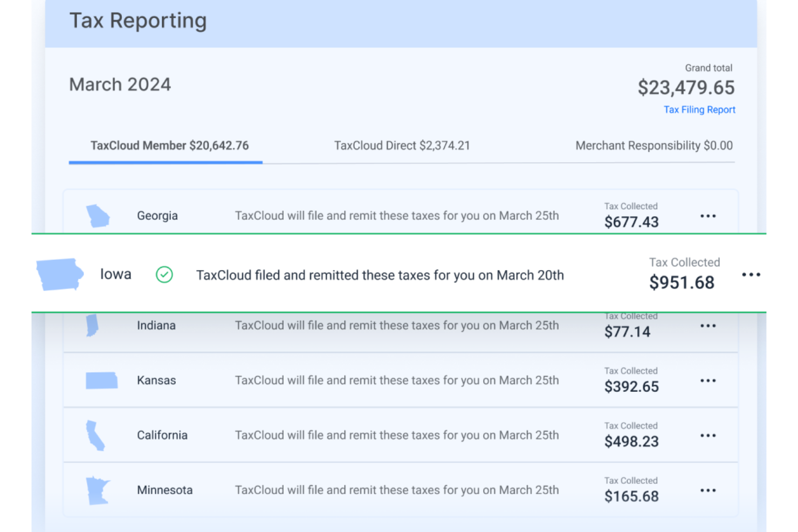The height and width of the screenshot is (532, 798).
Task: Click the Minnesota state map icon
Action: pos(97,489)
